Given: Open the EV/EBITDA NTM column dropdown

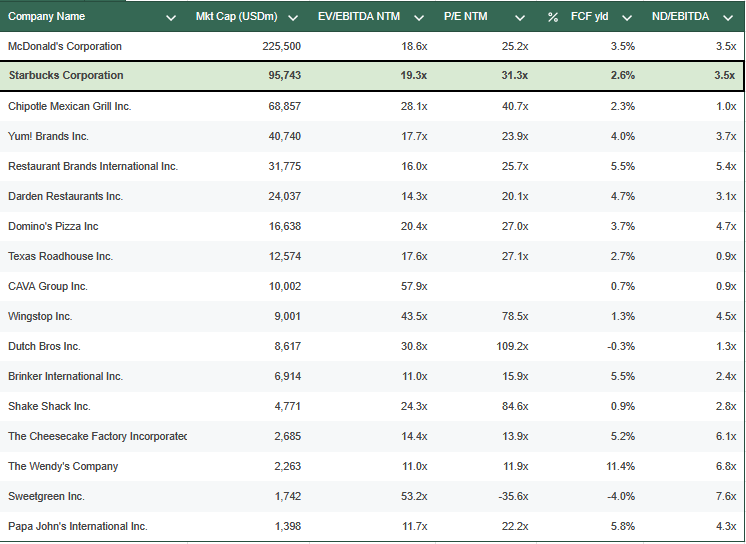Looking at the screenshot, I should click(419, 18).
